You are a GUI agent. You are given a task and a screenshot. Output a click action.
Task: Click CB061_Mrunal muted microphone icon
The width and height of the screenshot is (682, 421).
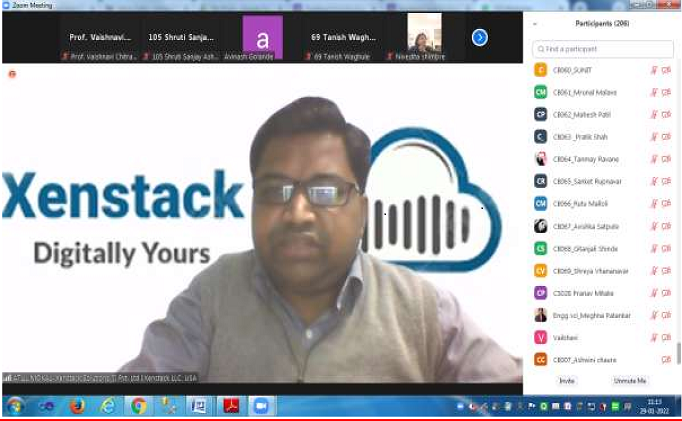click(654, 92)
